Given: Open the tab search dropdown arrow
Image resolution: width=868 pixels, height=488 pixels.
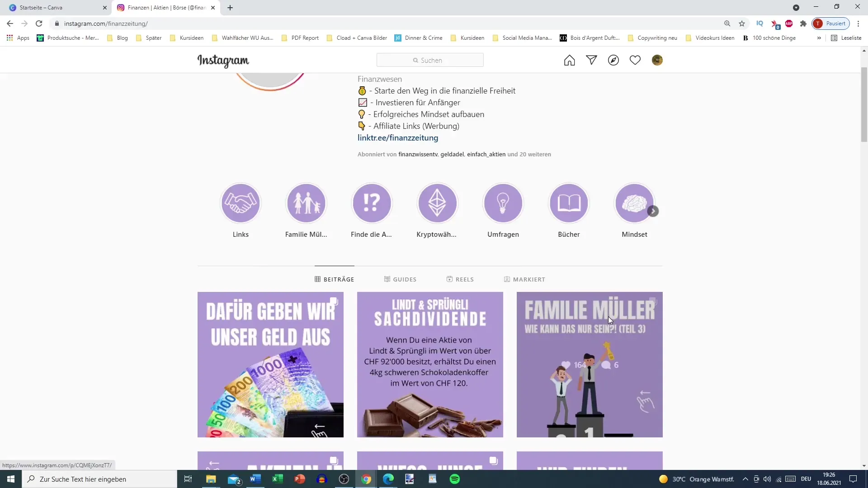Looking at the screenshot, I should [796, 8].
